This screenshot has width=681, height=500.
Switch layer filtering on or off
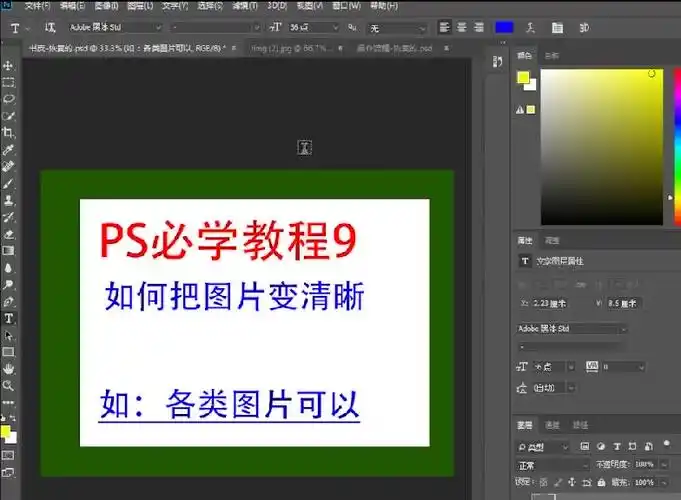click(667, 444)
